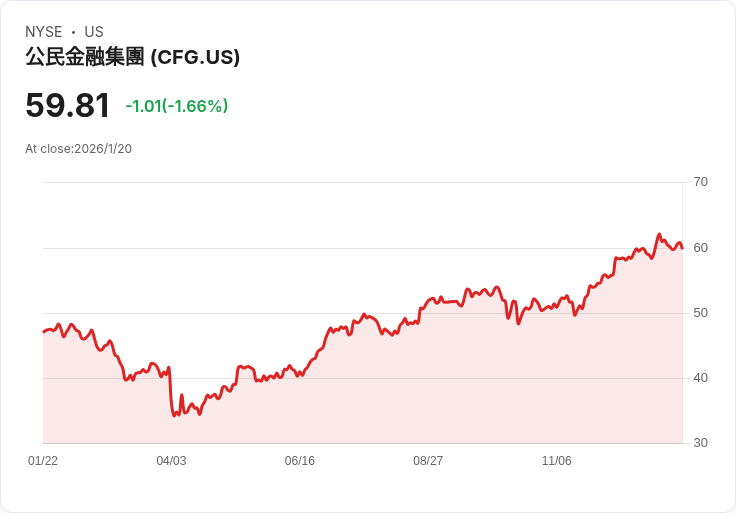Viewport: 736px width, 513px height.
Task: Click the highest peak of the red price line
Action: coord(659,234)
